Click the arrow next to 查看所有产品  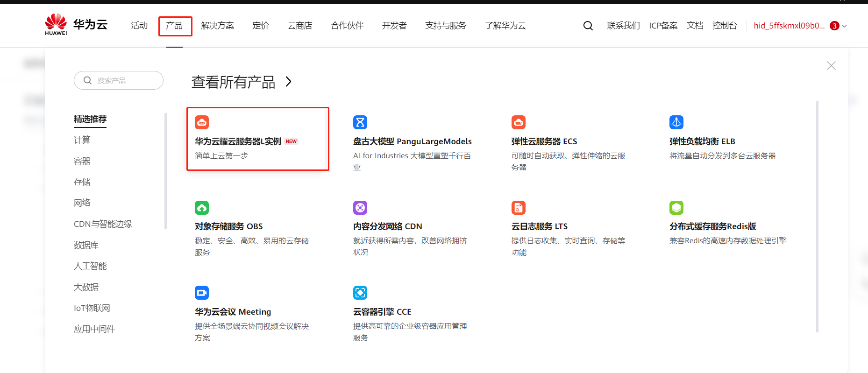[289, 82]
